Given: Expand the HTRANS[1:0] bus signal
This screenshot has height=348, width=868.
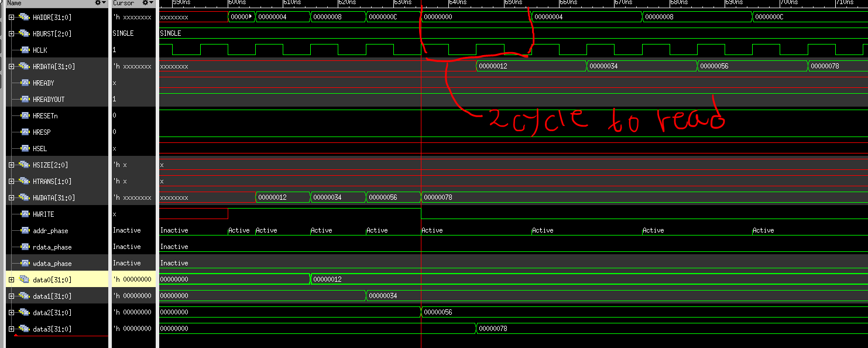Looking at the screenshot, I should (x=12, y=181).
